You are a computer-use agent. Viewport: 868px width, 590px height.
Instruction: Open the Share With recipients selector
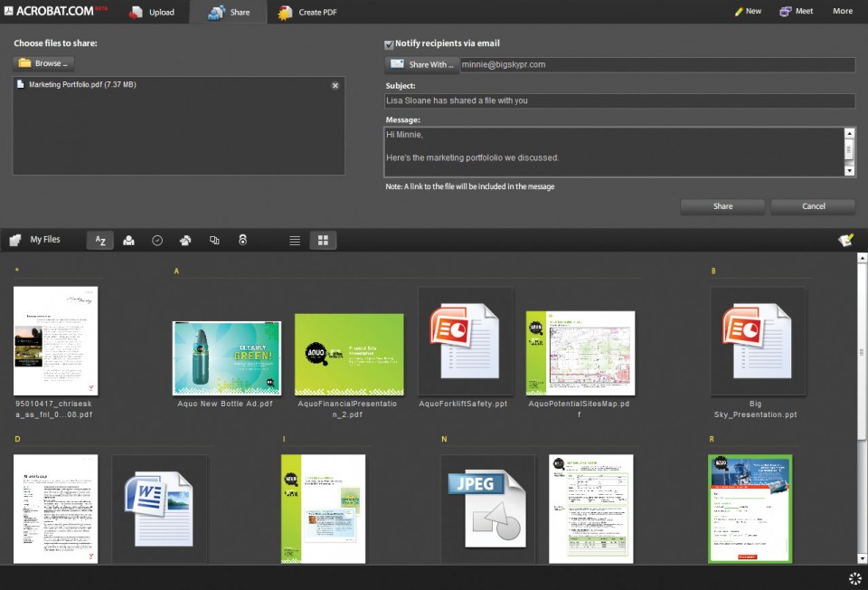click(421, 64)
